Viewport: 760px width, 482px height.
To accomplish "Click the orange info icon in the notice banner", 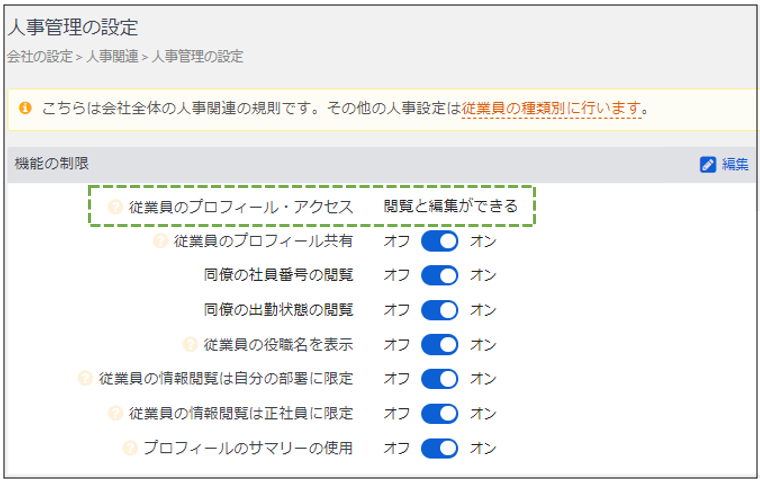I will click(x=25, y=108).
